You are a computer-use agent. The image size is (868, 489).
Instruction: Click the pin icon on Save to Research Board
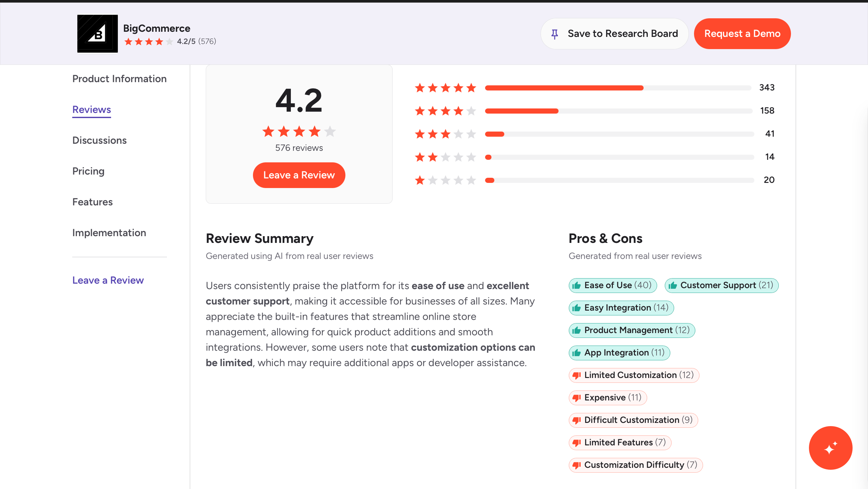tap(554, 34)
